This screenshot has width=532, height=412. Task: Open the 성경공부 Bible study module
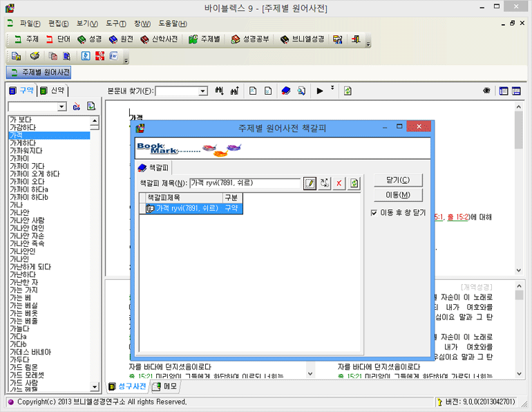pos(249,39)
